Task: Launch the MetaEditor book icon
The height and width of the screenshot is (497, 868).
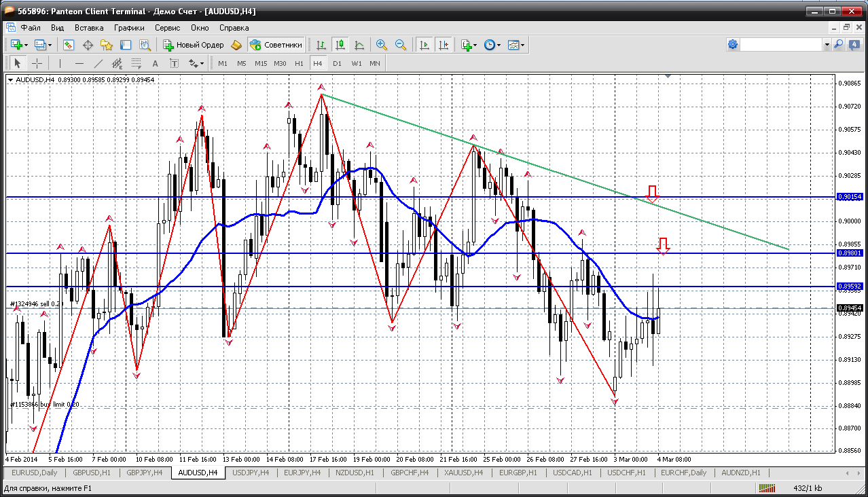Action: click(x=236, y=45)
